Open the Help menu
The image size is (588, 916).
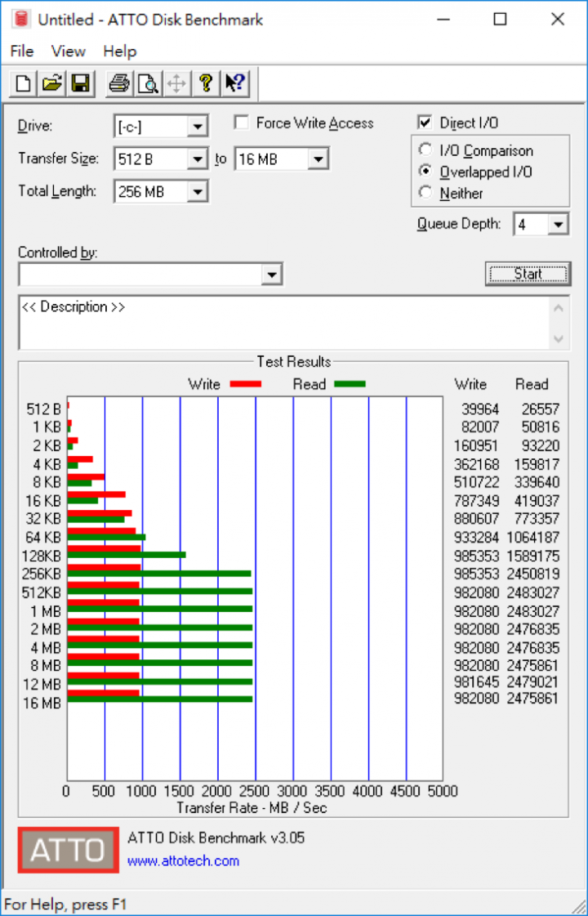(120, 51)
